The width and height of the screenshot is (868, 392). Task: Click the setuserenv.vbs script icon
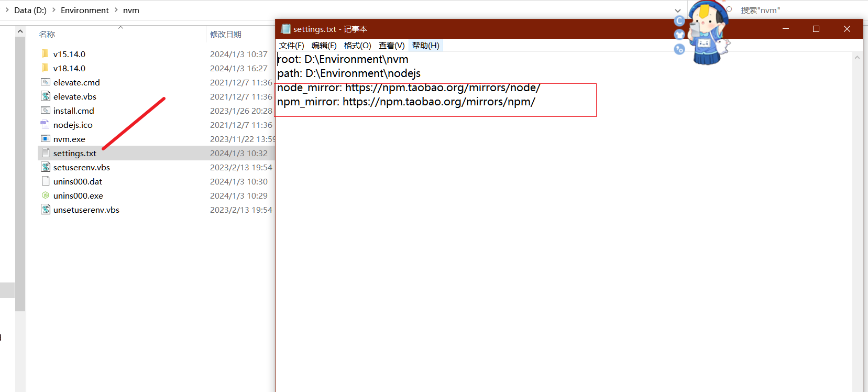[x=46, y=167]
